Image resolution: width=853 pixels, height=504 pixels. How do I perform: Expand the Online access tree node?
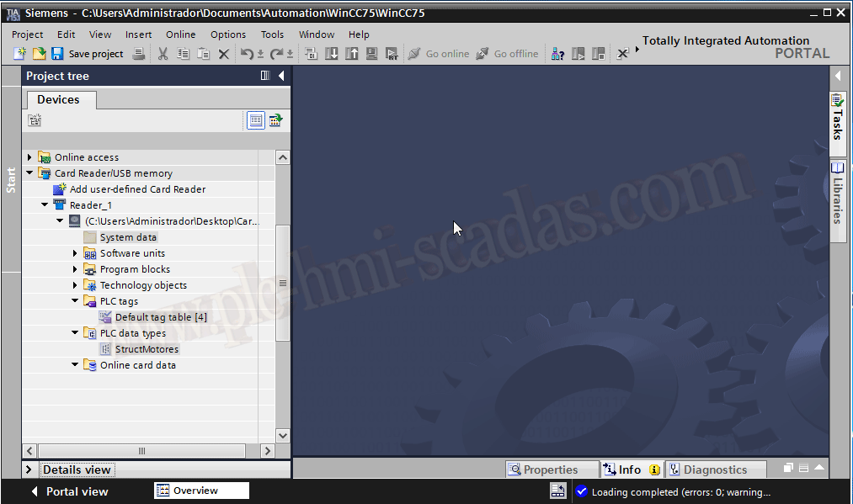pos(29,157)
